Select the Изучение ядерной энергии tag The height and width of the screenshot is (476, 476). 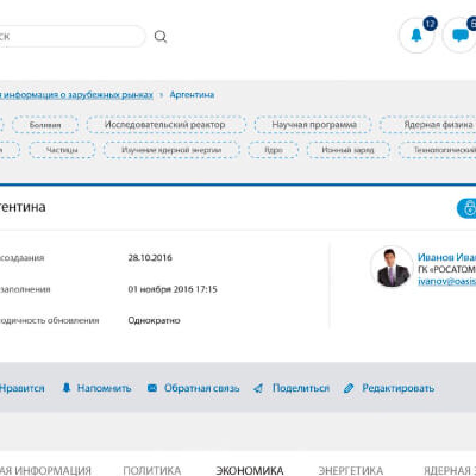[x=171, y=150]
